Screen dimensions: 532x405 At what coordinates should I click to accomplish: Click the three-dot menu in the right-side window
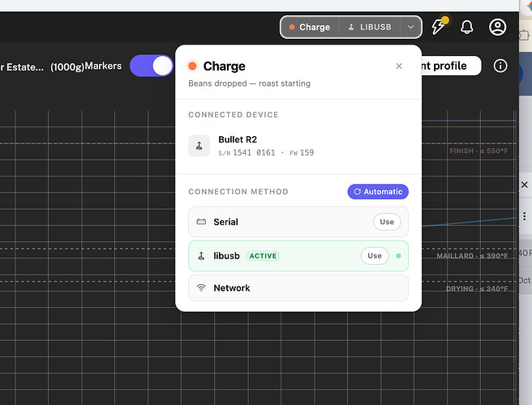tap(525, 216)
